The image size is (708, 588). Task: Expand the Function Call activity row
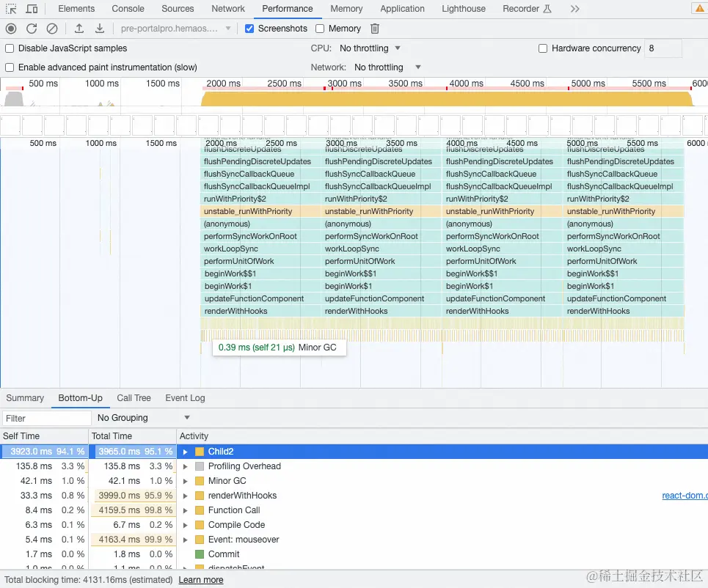click(185, 510)
